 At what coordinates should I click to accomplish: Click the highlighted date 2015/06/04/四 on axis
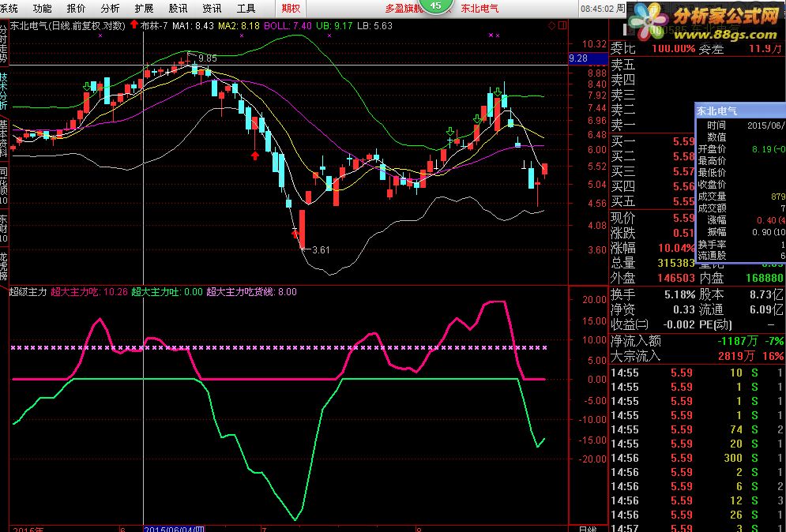click(x=174, y=529)
